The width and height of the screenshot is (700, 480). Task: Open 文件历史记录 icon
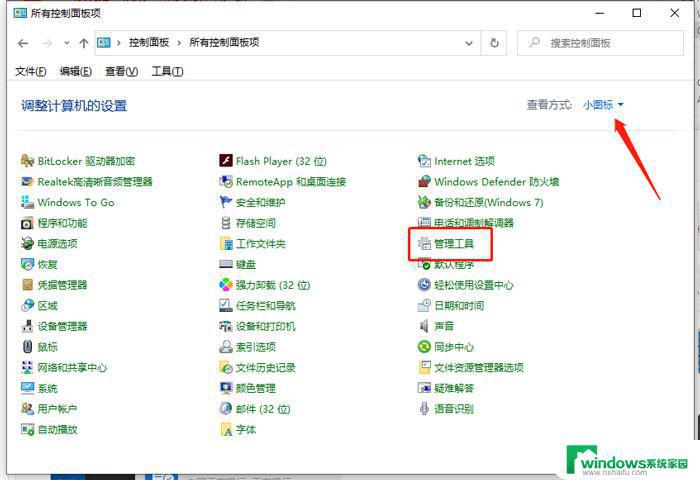[x=226, y=367]
